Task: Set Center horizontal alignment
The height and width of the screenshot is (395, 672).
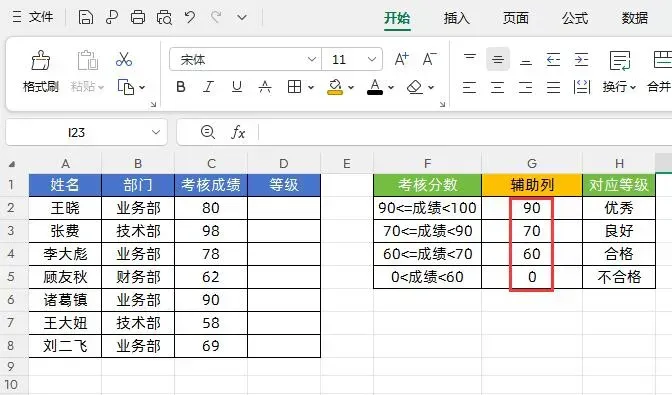Action: point(497,87)
